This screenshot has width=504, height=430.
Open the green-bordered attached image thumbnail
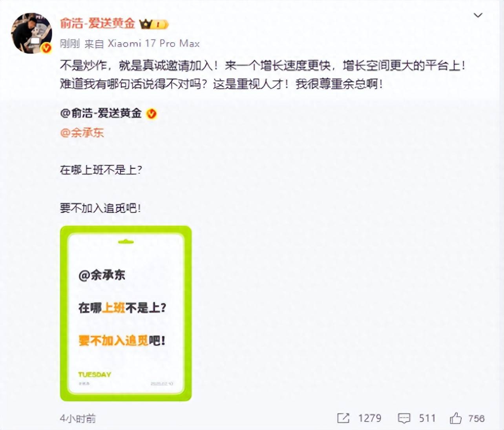click(126, 313)
